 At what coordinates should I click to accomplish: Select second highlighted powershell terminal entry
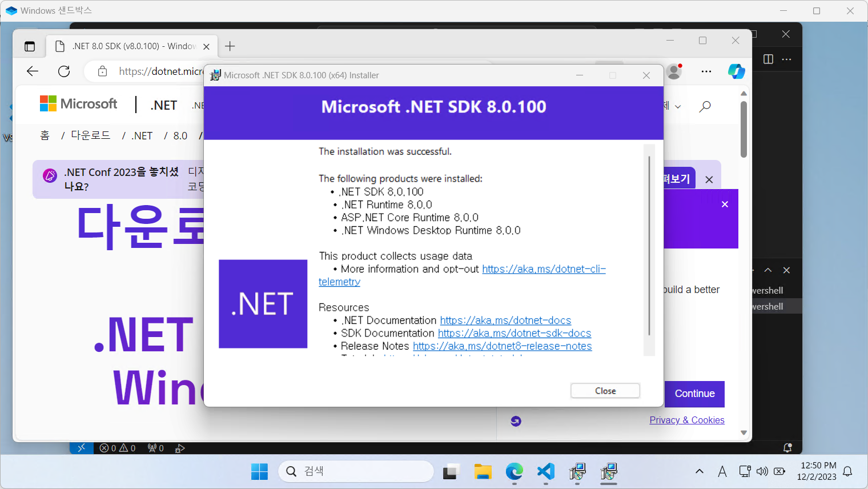(x=777, y=306)
